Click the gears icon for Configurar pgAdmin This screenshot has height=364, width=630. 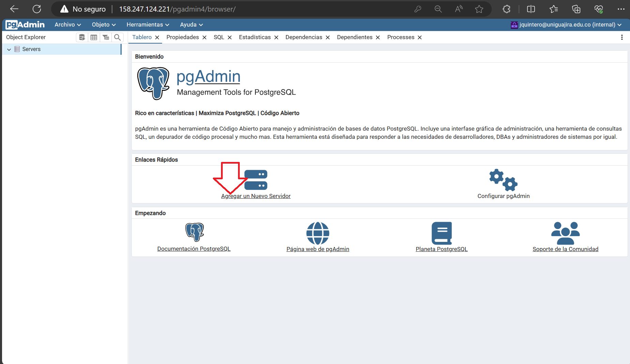click(503, 180)
